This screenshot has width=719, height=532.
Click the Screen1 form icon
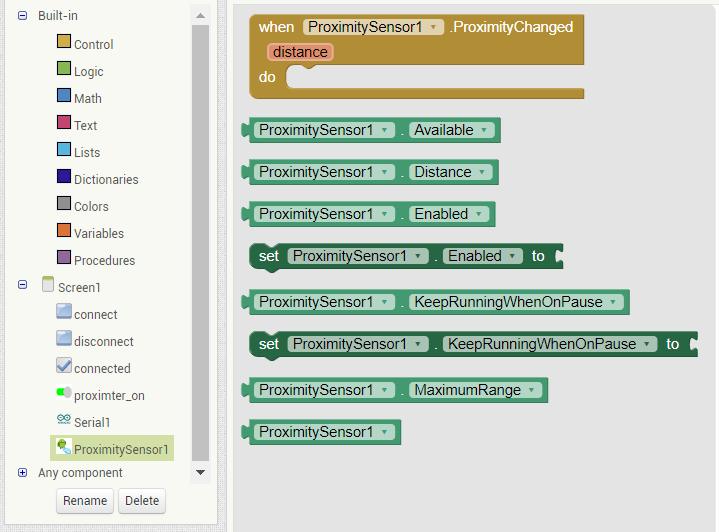[x=48, y=284]
